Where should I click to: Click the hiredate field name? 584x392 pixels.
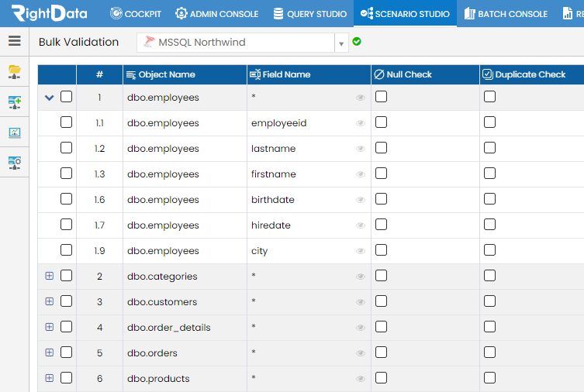pos(271,225)
